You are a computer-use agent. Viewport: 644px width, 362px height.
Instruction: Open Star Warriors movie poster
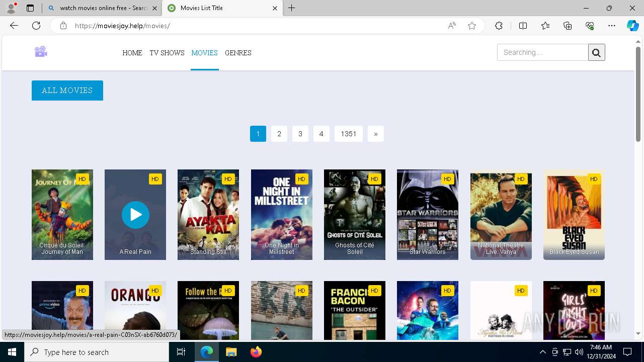point(428,215)
